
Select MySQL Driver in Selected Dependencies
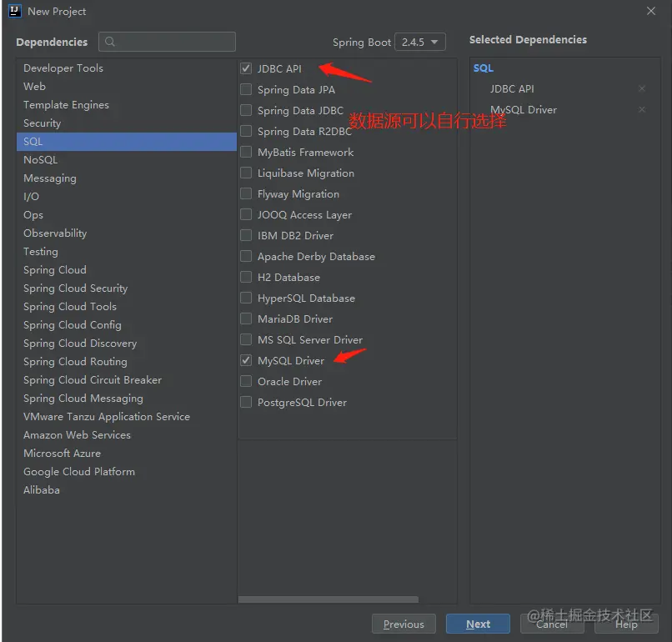[524, 110]
